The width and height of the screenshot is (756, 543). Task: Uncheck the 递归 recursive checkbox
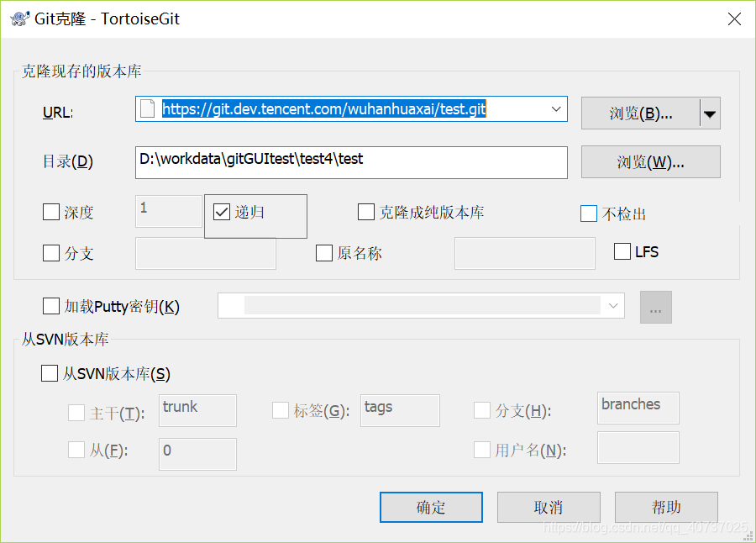pos(222,212)
